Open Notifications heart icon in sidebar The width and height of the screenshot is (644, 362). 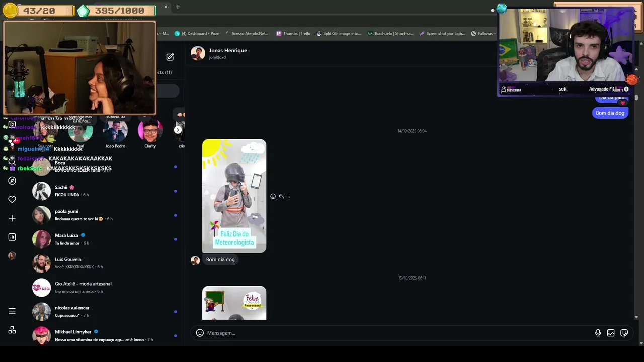coord(12,200)
